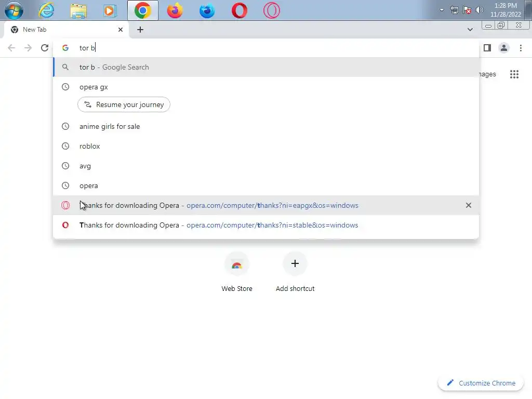Remove the highlighted Opera GX suggestion
The width and height of the screenshot is (532, 399).
(469, 205)
